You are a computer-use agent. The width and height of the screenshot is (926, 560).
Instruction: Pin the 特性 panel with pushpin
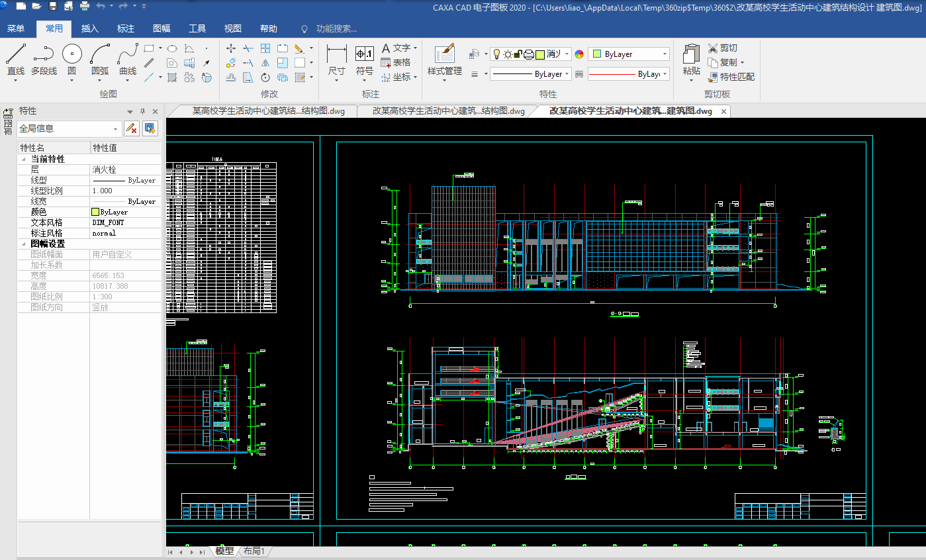coord(142,111)
